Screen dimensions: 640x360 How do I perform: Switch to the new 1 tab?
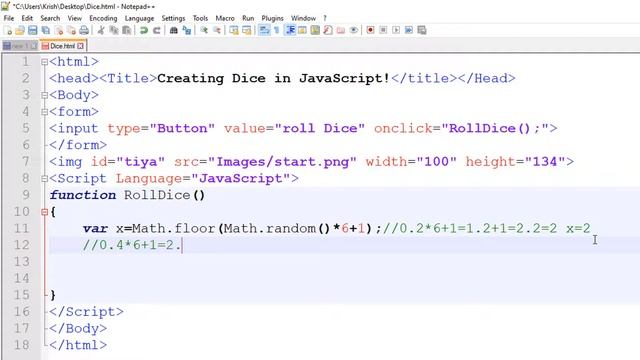[x=20, y=46]
